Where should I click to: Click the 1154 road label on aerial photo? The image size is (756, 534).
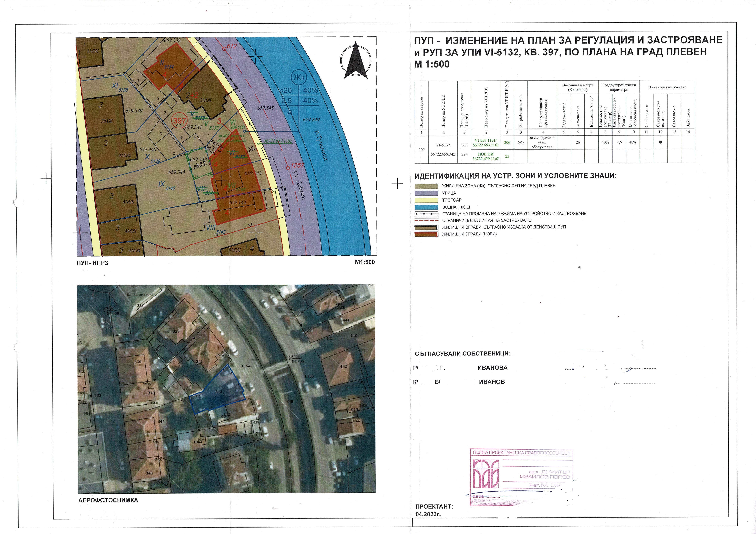[x=246, y=366]
